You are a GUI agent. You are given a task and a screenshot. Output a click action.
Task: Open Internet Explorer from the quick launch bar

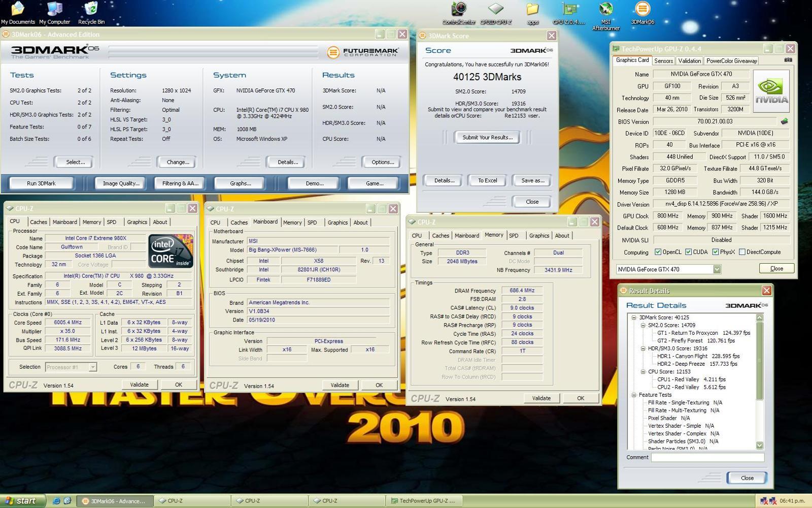point(56,501)
